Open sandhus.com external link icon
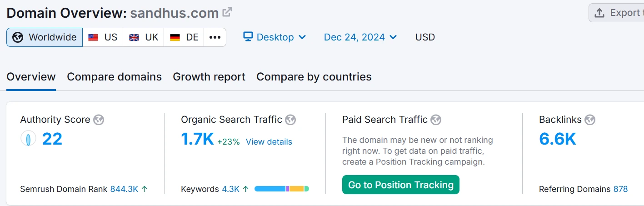Screen dimensions: 644x206 227,12
